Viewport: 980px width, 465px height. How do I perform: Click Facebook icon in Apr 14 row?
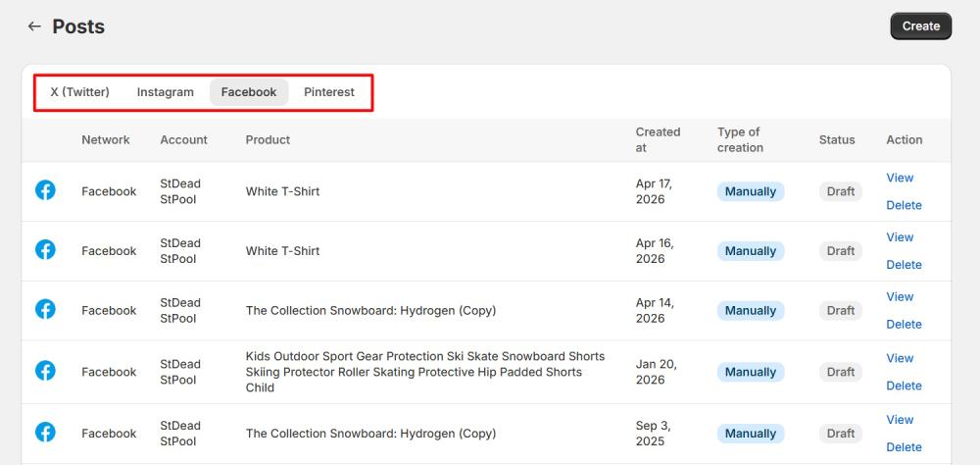[45, 309]
